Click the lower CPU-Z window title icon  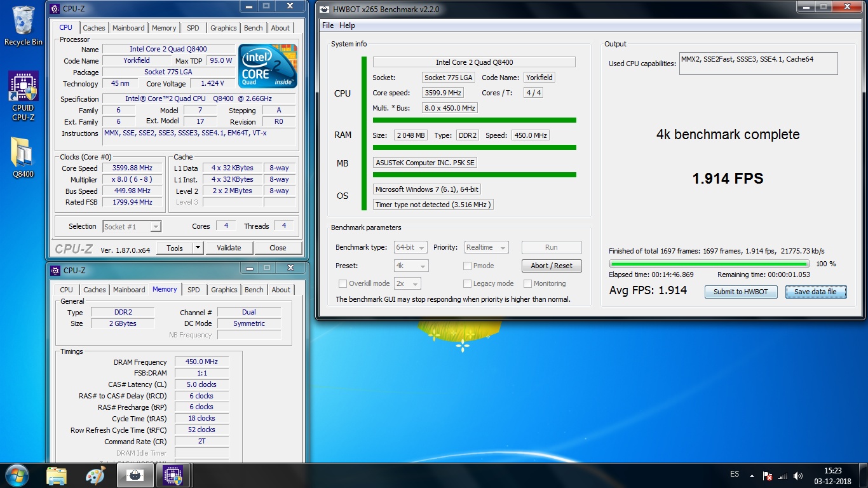click(x=56, y=270)
